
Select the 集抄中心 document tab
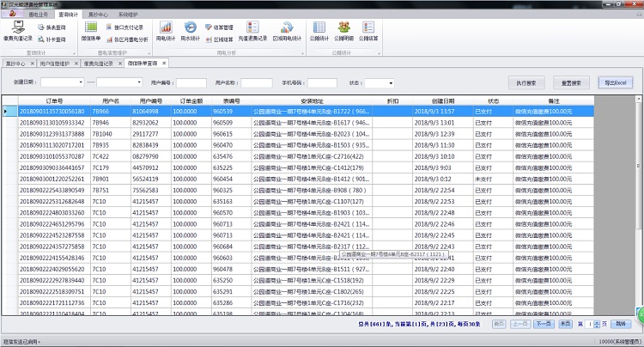15,64
